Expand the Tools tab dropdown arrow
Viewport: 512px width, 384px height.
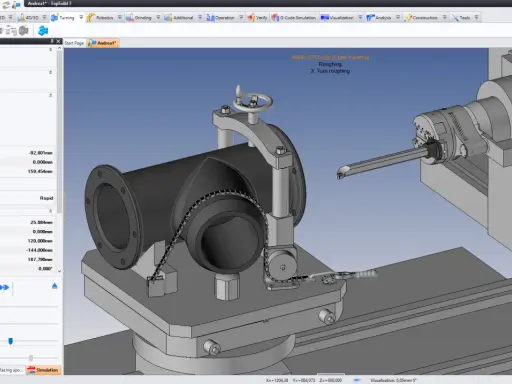476,17
